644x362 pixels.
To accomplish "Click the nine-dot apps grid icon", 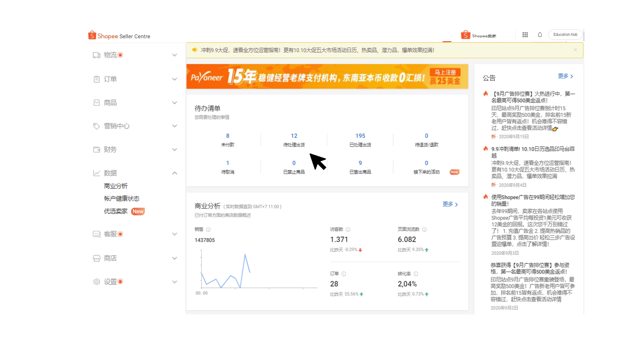I will [525, 35].
